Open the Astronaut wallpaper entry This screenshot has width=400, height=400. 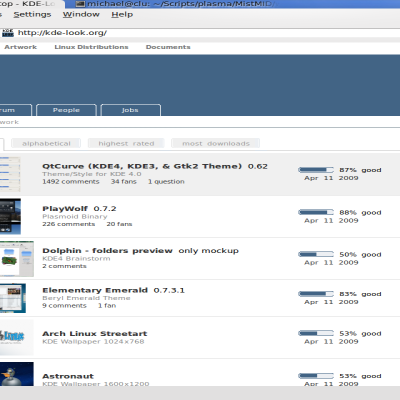tap(68, 376)
